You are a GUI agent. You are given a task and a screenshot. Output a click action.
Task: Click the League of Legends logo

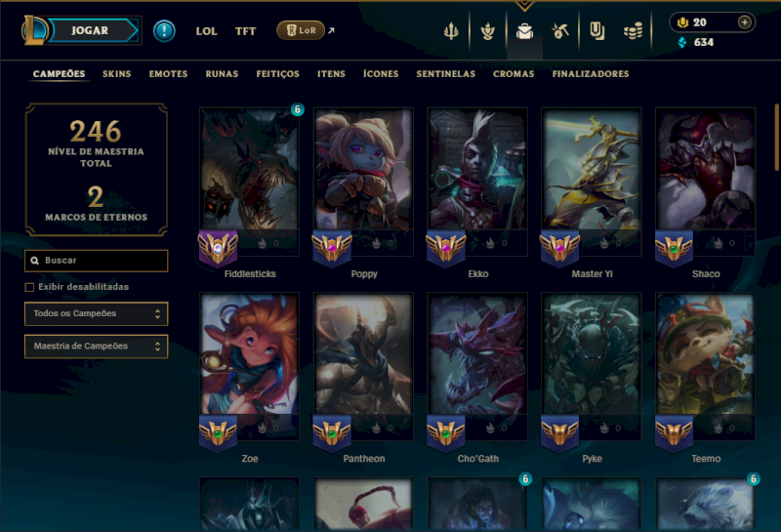pyautogui.click(x=33, y=30)
